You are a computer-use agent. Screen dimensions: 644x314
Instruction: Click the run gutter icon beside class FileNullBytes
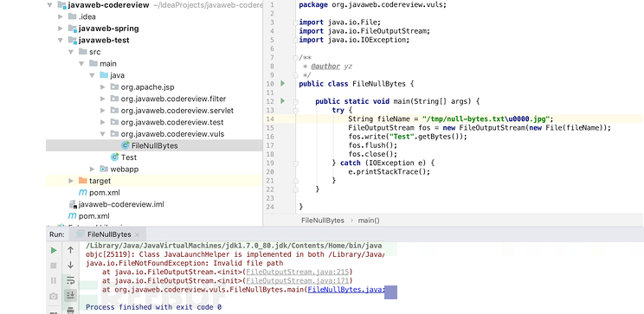[x=282, y=84]
